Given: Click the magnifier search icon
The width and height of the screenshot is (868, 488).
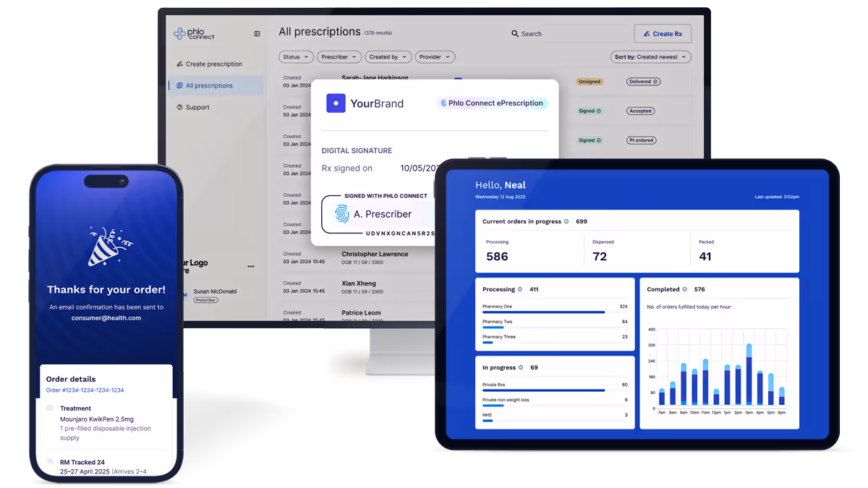Looking at the screenshot, I should click(515, 34).
